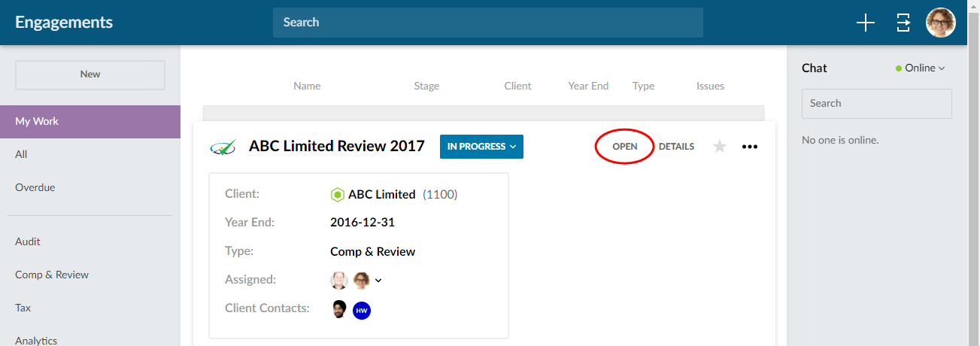Click the green ABC Limited client hexagon icon
980x346 pixels.
338,195
